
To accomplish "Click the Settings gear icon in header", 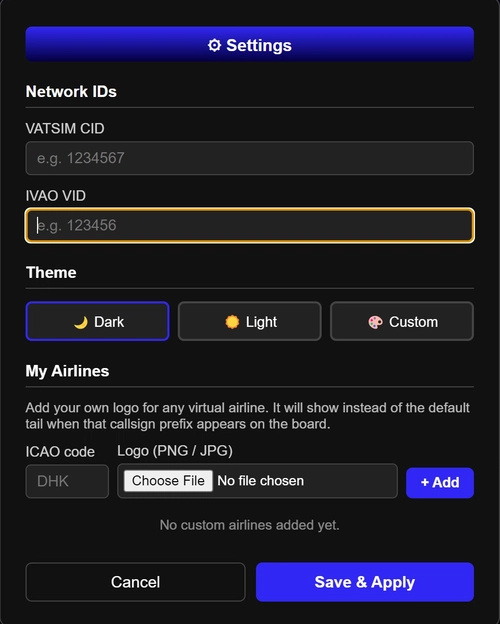I will pyautogui.click(x=214, y=45).
